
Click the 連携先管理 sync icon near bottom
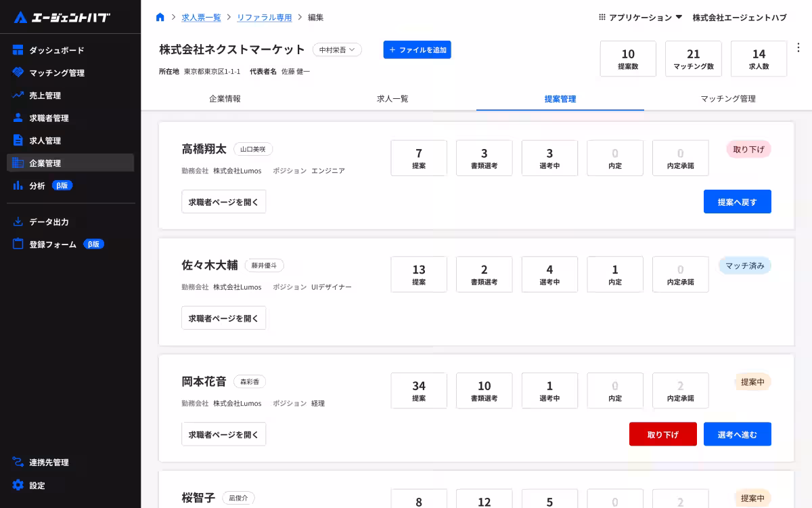coord(18,462)
